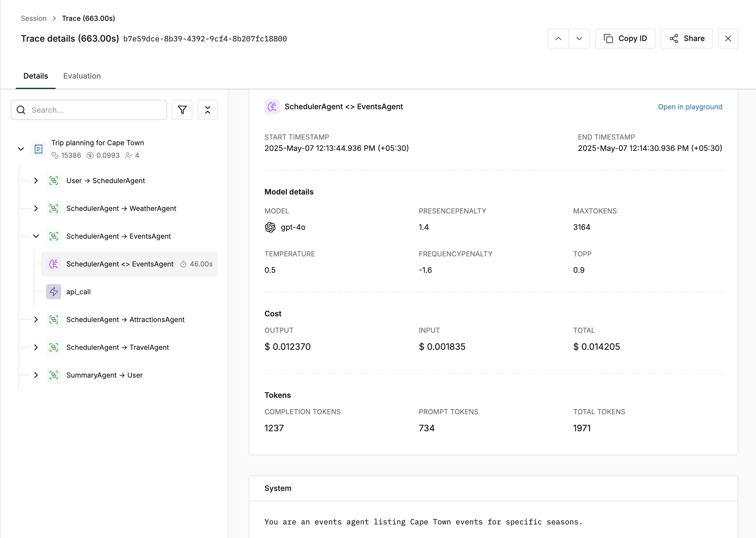Collapse SchedulerAgent → EventsAgent node
Image resolution: width=756 pixels, height=538 pixels.
pos(36,236)
